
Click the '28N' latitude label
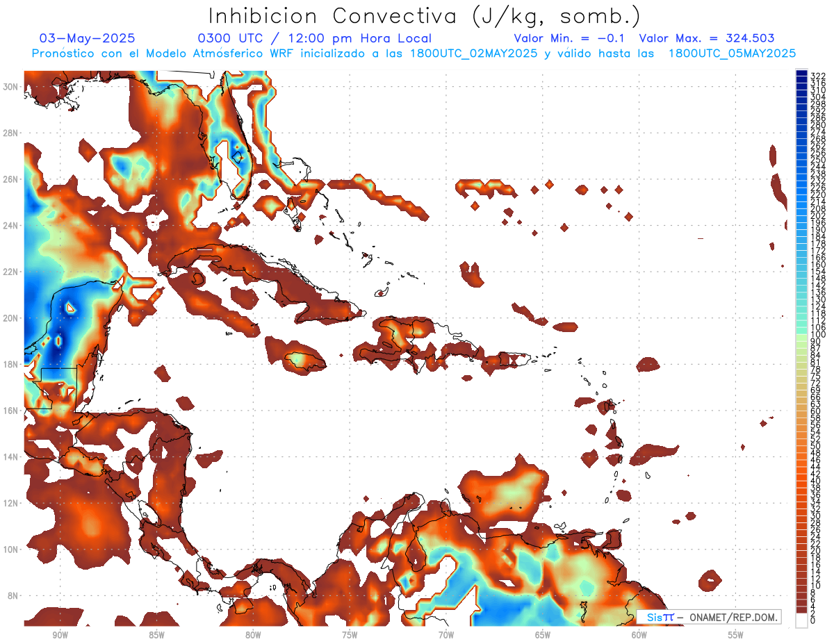click(x=12, y=133)
